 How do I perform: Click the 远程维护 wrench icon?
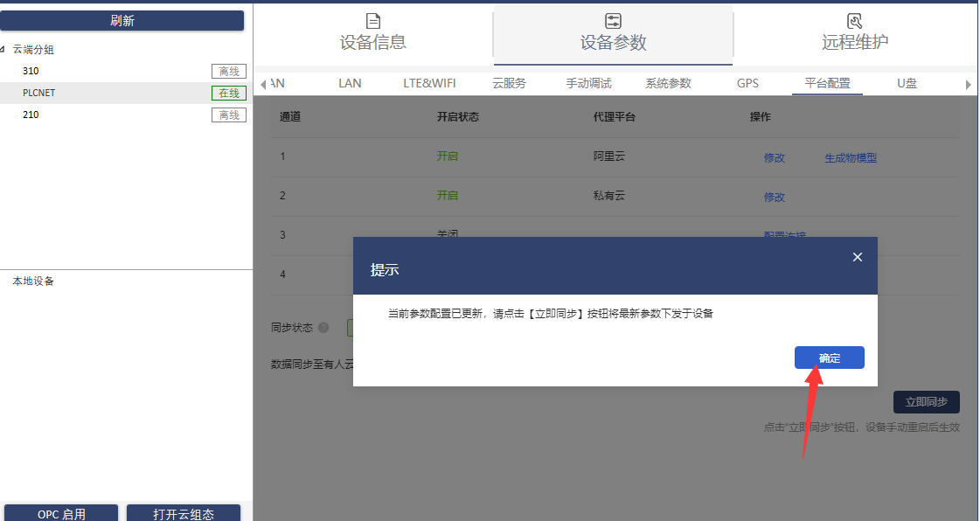pos(855,21)
